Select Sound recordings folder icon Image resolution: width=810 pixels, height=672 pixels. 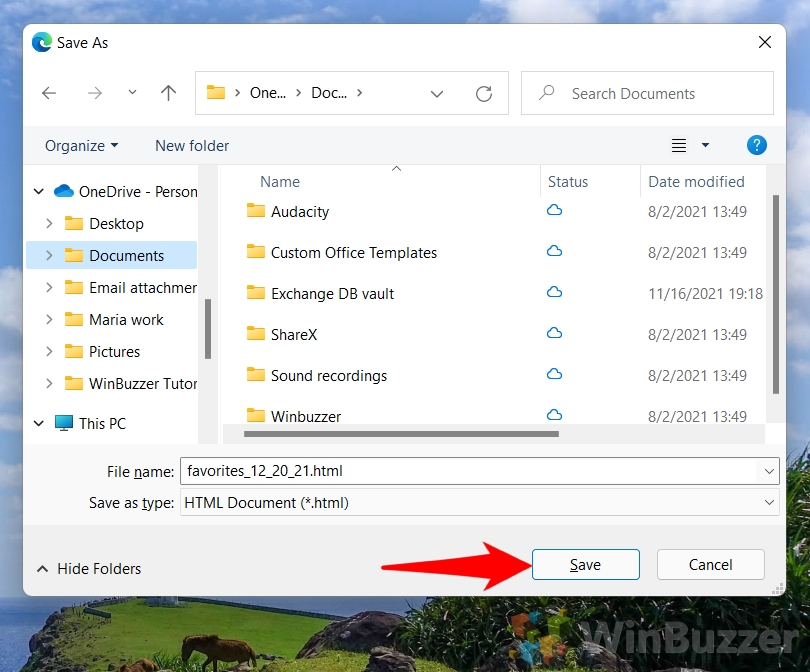tap(256, 374)
